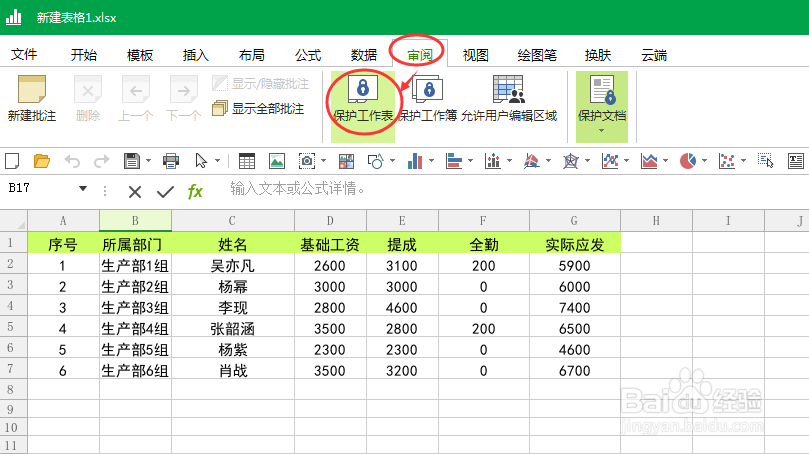Insert a line chart
This screenshot has width=809, height=454.
pyautogui.click(x=610, y=161)
